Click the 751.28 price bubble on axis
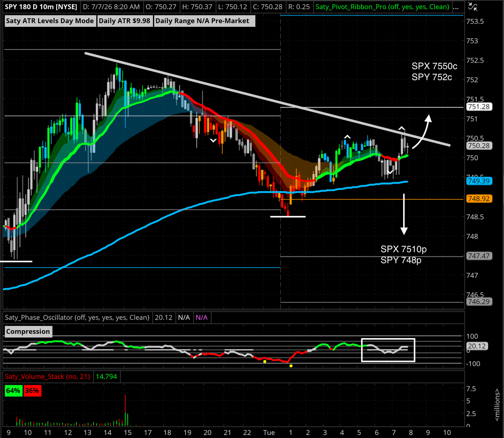This screenshot has height=438, width=504. (479, 107)
